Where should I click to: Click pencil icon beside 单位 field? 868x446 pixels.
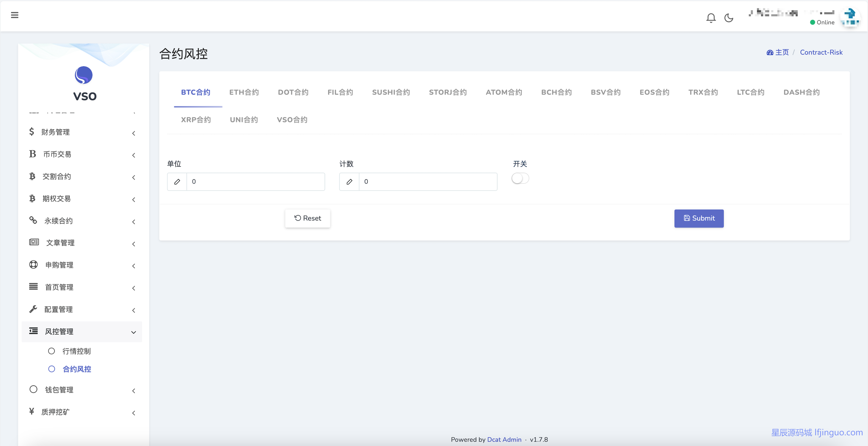tap(177, 182)
